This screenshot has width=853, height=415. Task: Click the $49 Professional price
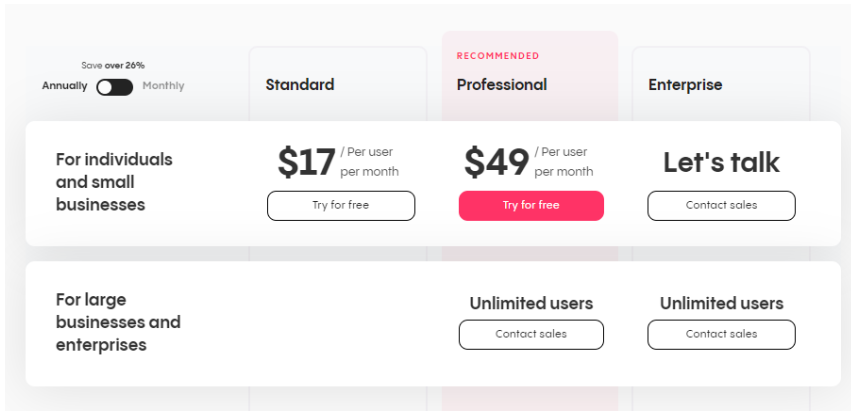pos(496,162)
